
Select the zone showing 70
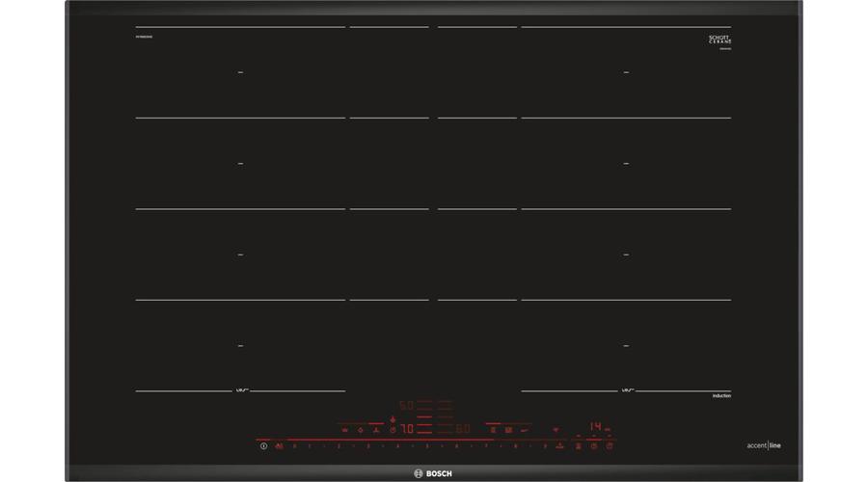coord(407,429)
